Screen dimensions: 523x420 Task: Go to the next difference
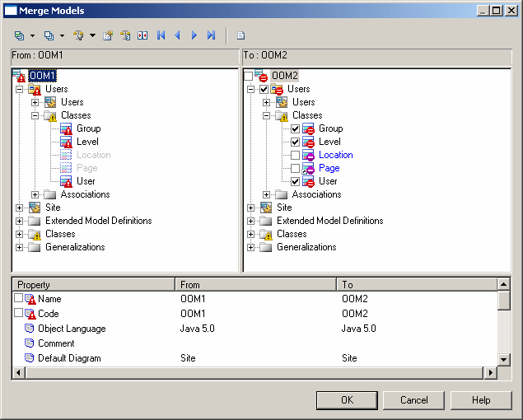point(194,35)
